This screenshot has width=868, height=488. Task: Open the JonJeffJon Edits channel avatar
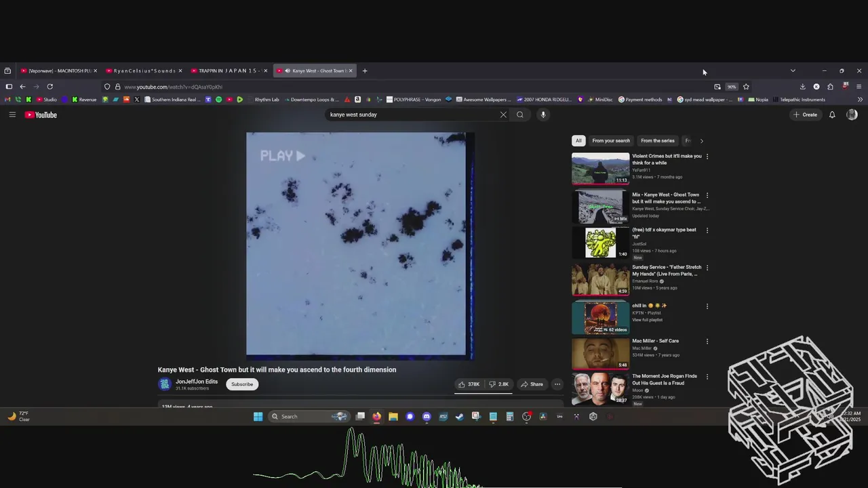click(x=165, y=384)
